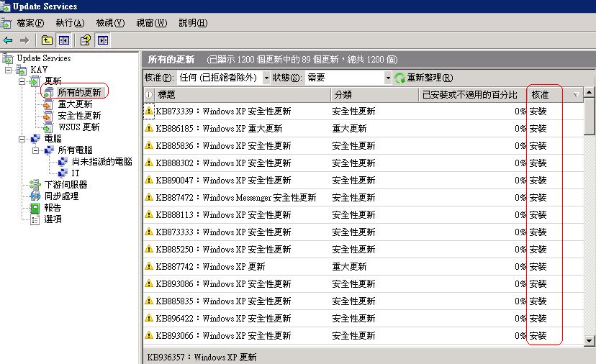Collapse the 更新 tree node

(x=22, y=81)
